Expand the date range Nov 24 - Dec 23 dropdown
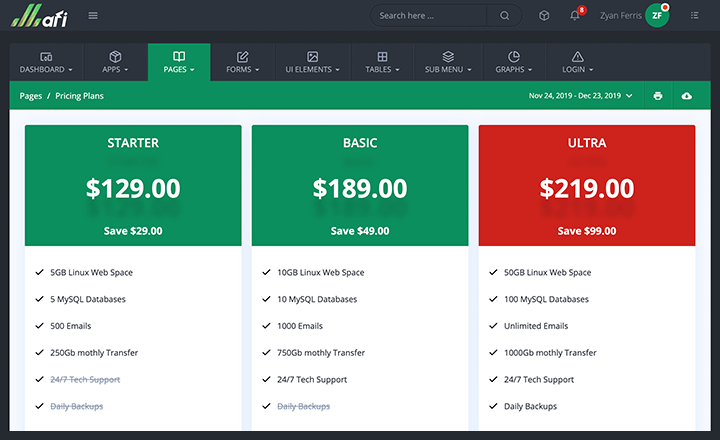This screenshot has height=440, width=720. (x=581, y=96)
